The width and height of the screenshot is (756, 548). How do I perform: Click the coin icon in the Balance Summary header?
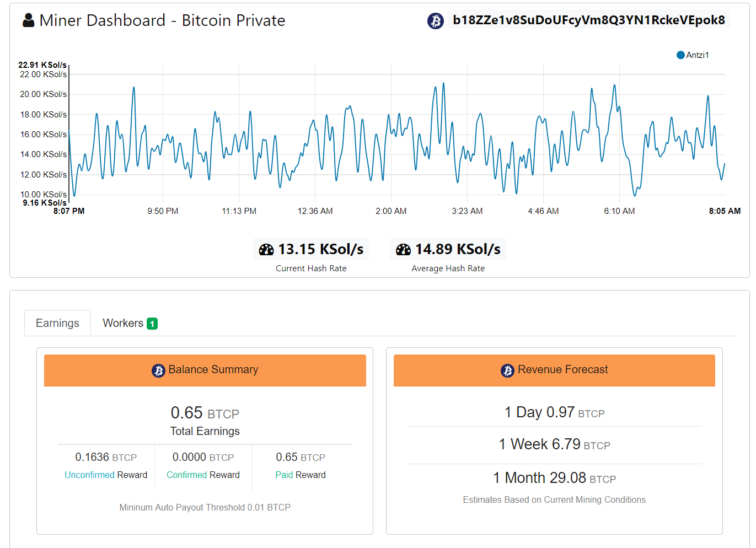click(x=158, y=370)
